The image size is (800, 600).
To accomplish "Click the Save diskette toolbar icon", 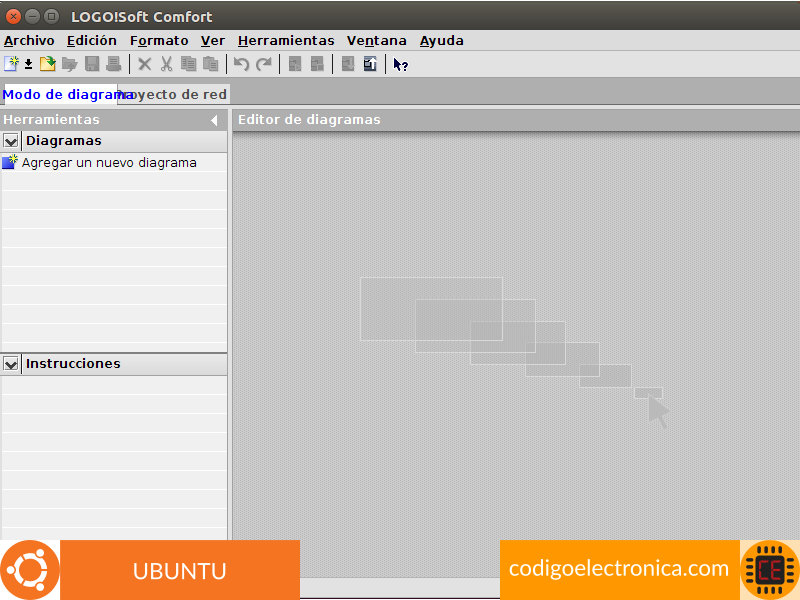I will pyautogui.click(x=92, y=64).
